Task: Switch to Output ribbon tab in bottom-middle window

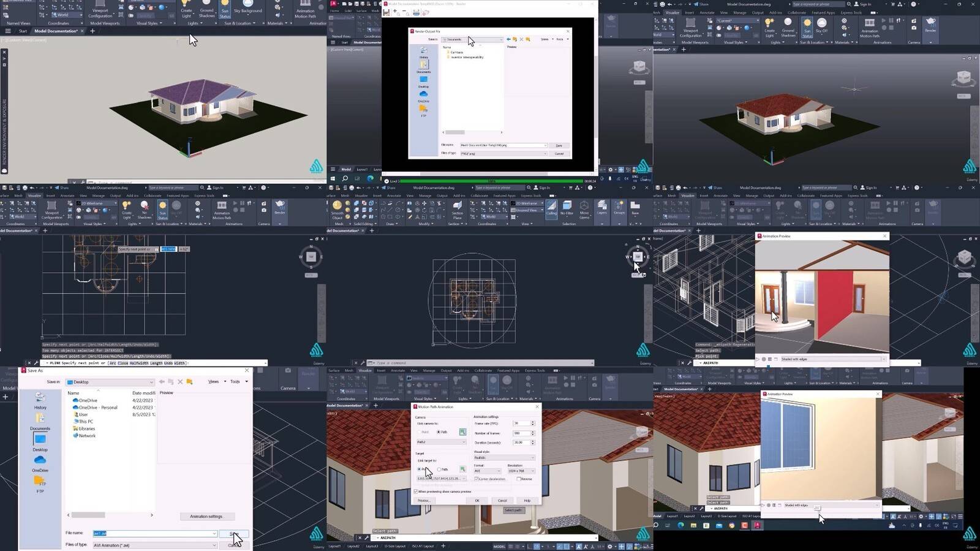Action: [446, 370]
